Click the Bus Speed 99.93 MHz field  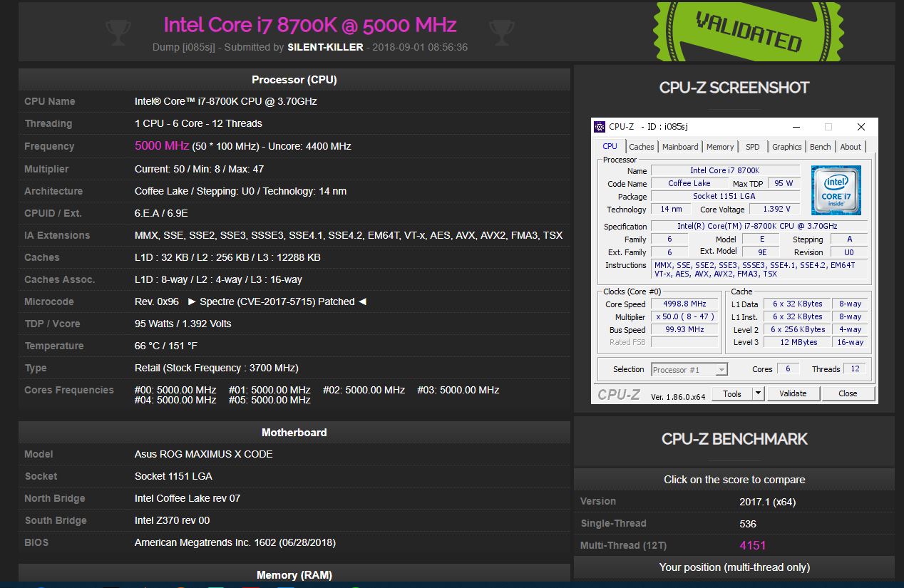684,329
